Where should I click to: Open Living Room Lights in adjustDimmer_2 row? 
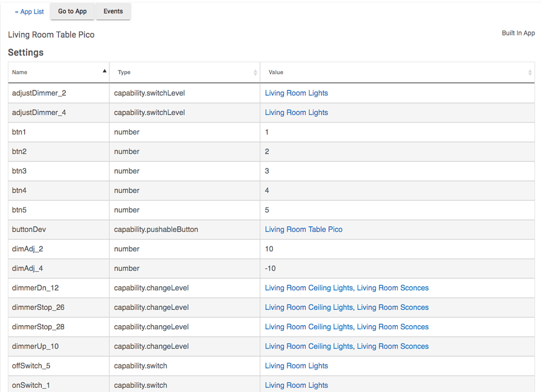click(x=296, y=93)
